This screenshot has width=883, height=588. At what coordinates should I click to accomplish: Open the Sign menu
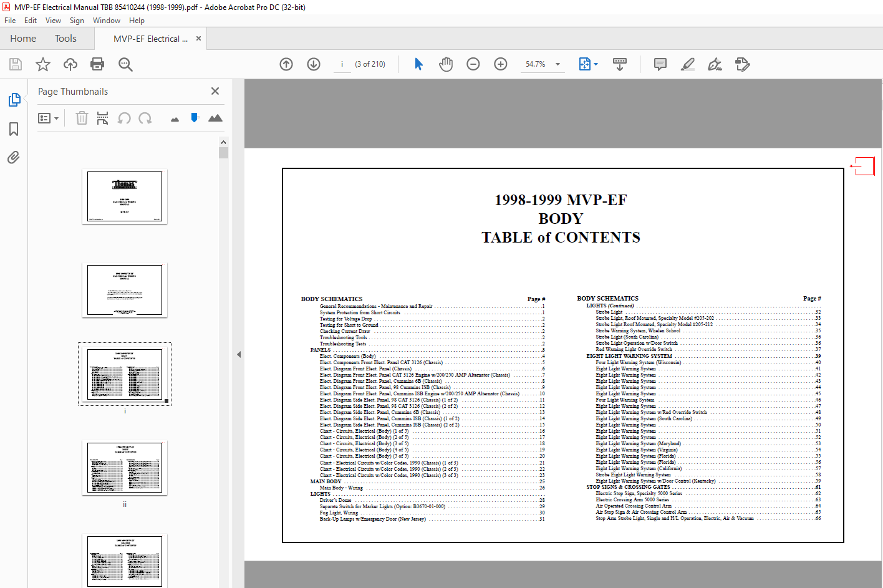click(77, 21)
